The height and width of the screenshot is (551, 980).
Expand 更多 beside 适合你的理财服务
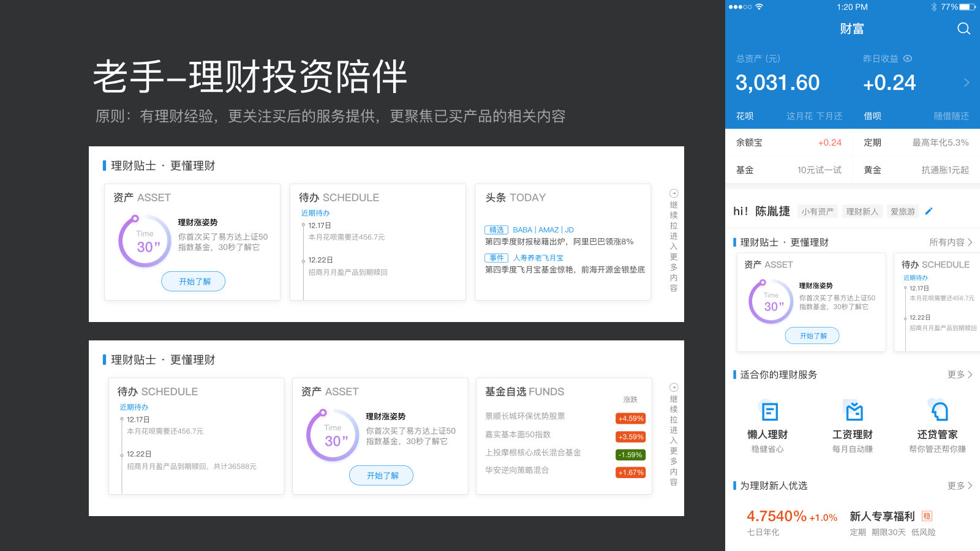[960, 375]
